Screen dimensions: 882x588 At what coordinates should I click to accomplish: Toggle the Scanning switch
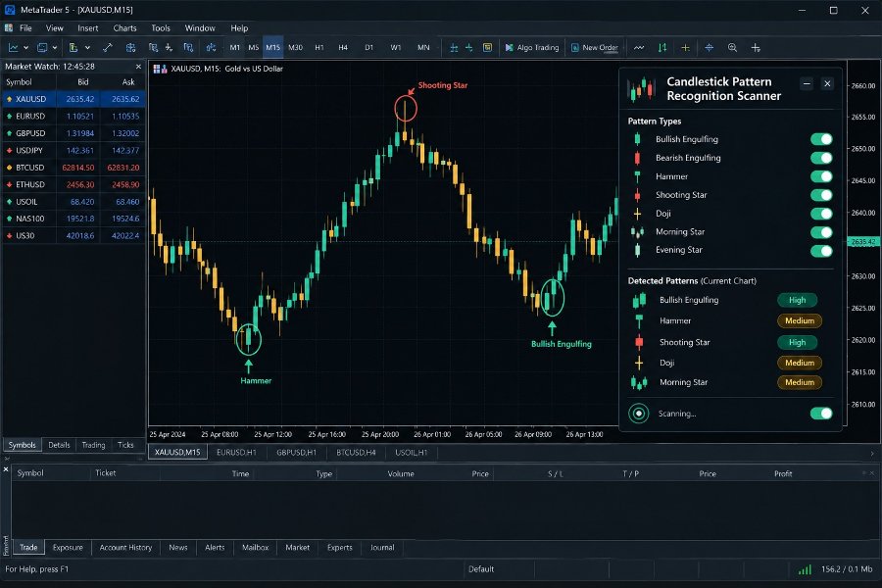click(x=821, y=414)
